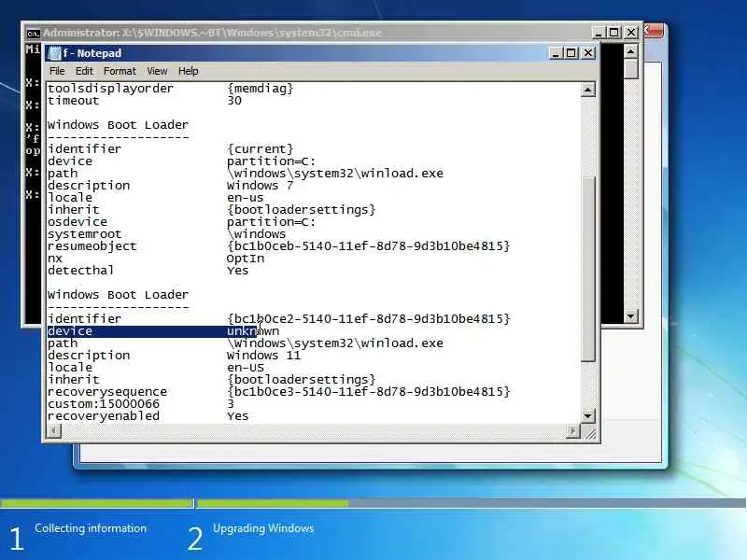Click Notepad vertical scrollbar down arrow
The image size is (747, 560).
tap(588, 415)
